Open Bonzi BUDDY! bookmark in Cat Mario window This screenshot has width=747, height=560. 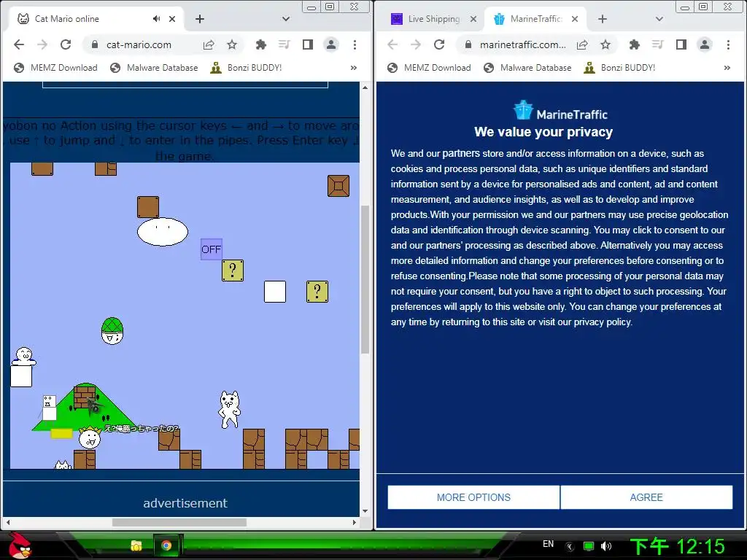(x=247, y=68)
